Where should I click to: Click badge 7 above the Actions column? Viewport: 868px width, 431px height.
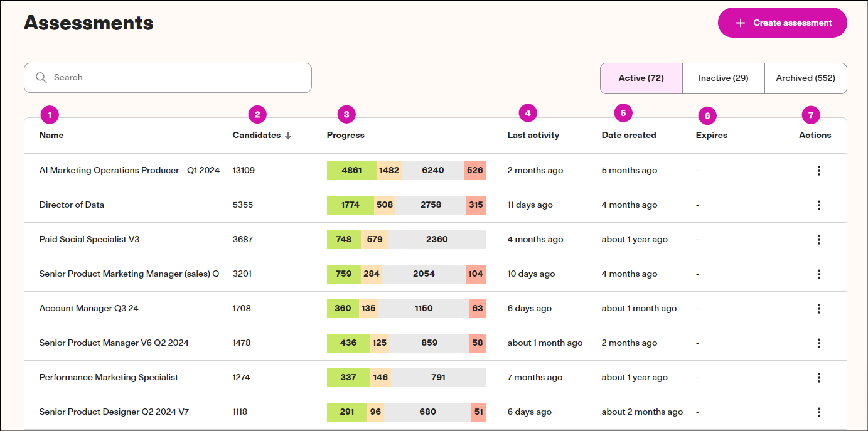tap(811, 115)
